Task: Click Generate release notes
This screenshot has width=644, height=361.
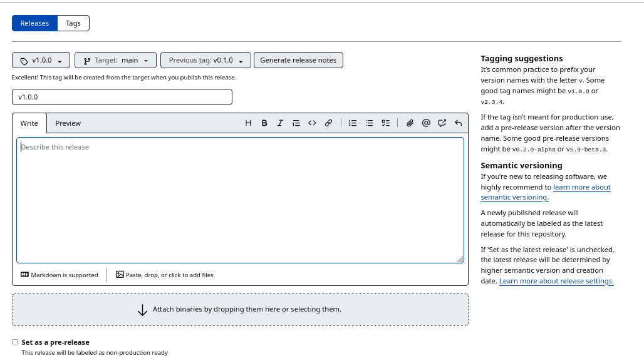Action: coord(298,60)
